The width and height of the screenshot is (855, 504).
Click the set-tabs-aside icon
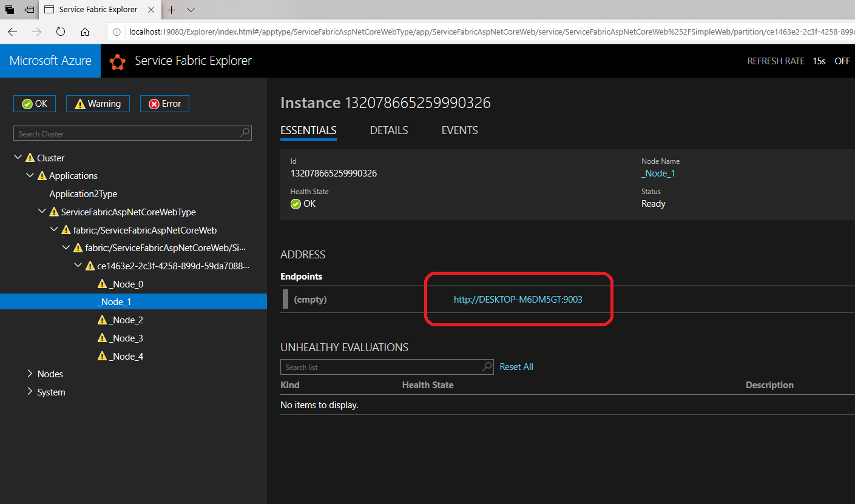29,10
